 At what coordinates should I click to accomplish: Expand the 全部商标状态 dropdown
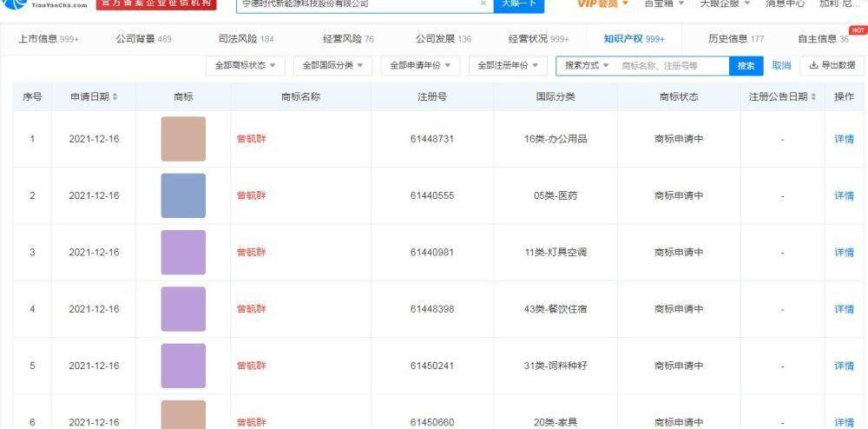tap(245, 66)
